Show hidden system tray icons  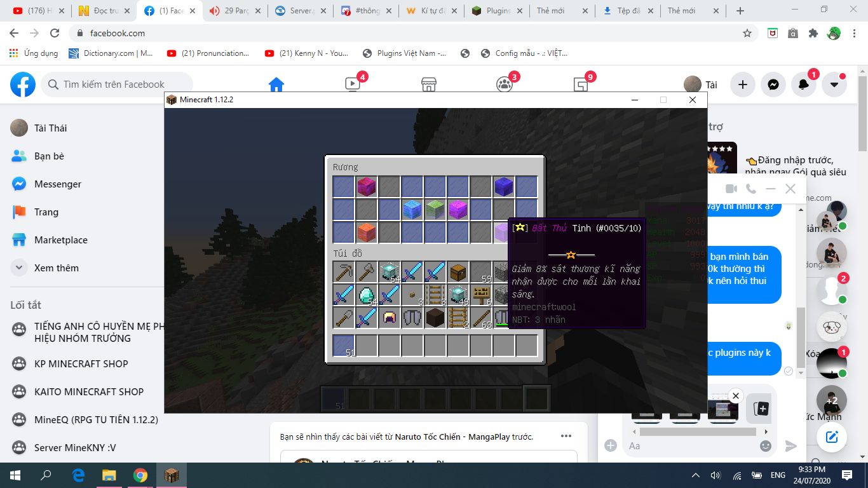(697, 475)
